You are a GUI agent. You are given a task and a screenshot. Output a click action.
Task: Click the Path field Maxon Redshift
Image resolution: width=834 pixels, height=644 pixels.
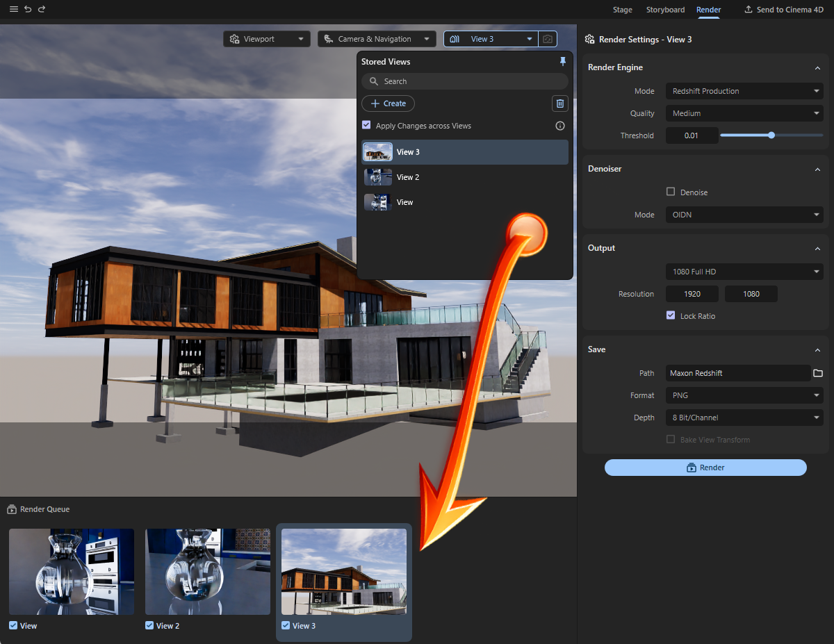[x=738, y=373]
